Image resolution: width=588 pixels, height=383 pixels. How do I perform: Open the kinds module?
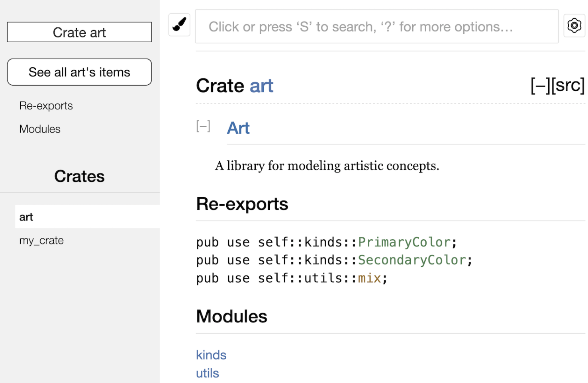pos(211,355)
